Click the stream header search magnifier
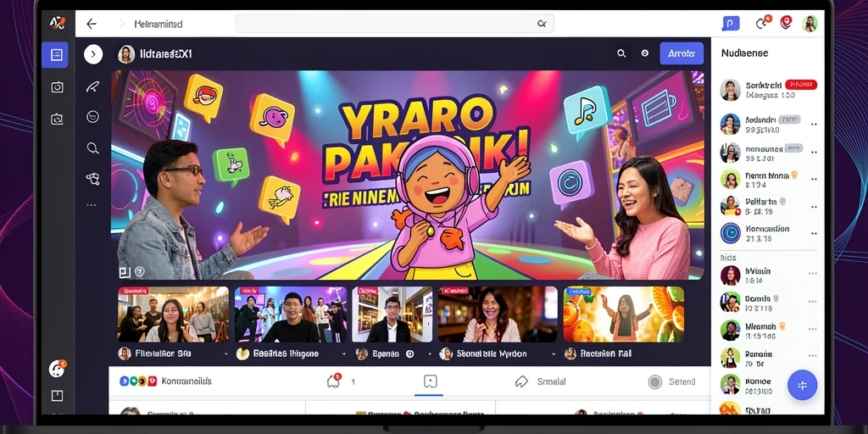The image size is (868, 434). coord(621,53)
